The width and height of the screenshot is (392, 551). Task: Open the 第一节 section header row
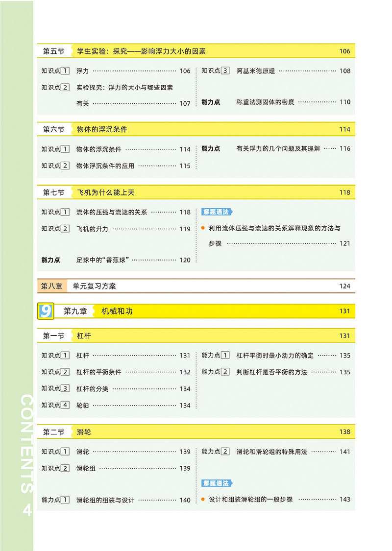(196, 335)
